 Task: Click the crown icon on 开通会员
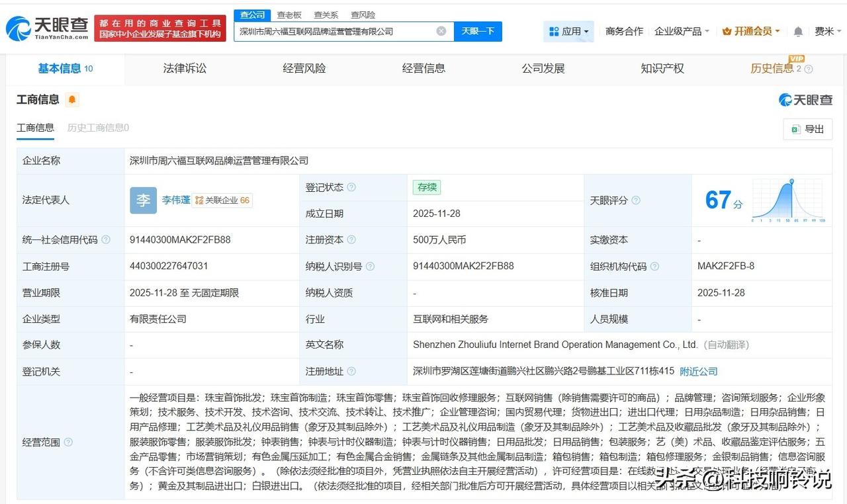(x=727, y=30)
